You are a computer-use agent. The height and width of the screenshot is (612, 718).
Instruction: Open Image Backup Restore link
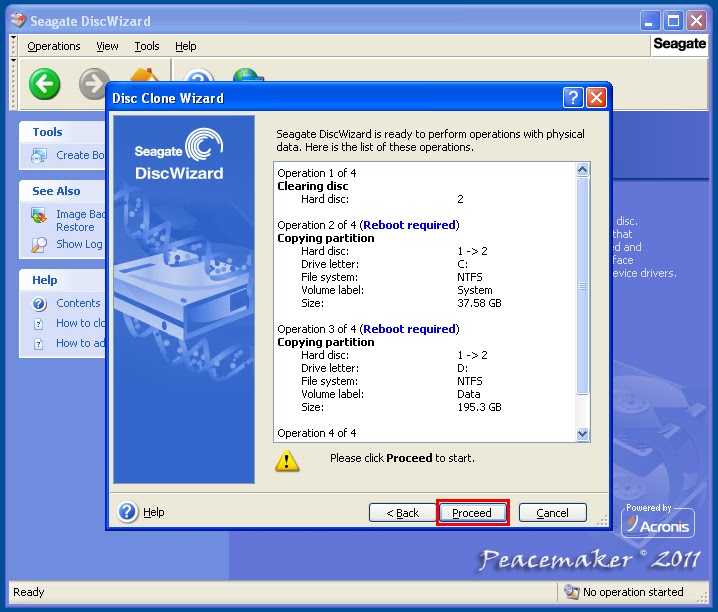[80, 221]
